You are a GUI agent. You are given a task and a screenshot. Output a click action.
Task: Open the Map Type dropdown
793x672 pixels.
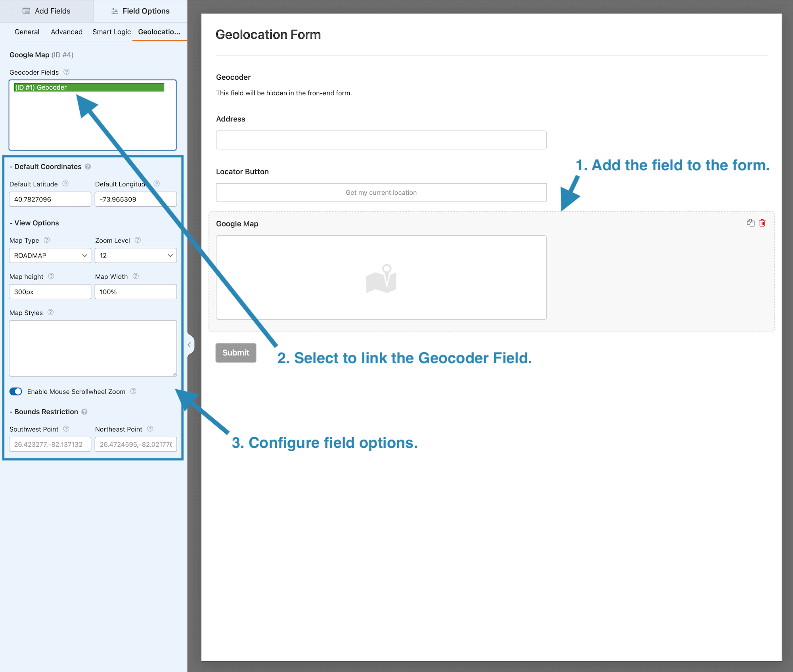pyautogui.click(x=50, y=255)
